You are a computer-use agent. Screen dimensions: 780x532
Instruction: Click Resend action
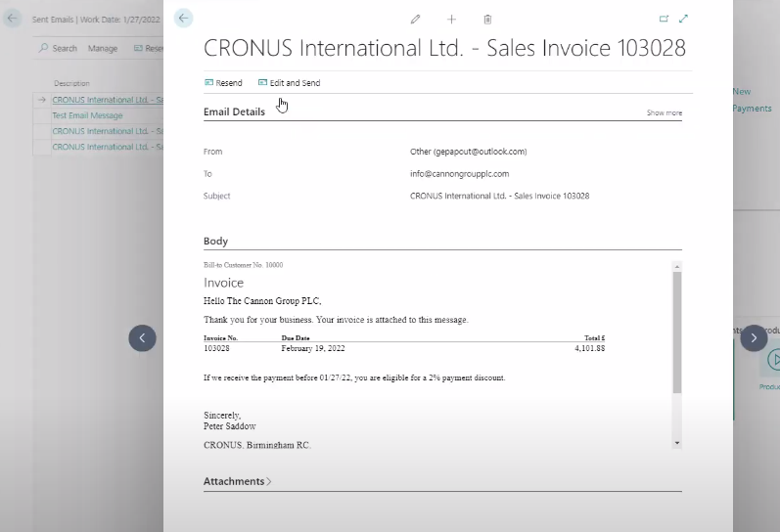tap(223, 83)
